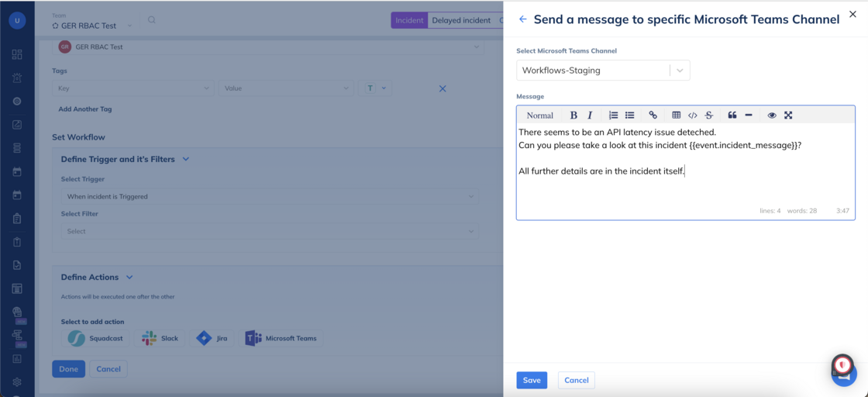The height and width of the screenshot is (397, 868).
Task: Collapse Define Trigger and it's Filters section
Action: point(186,159)
